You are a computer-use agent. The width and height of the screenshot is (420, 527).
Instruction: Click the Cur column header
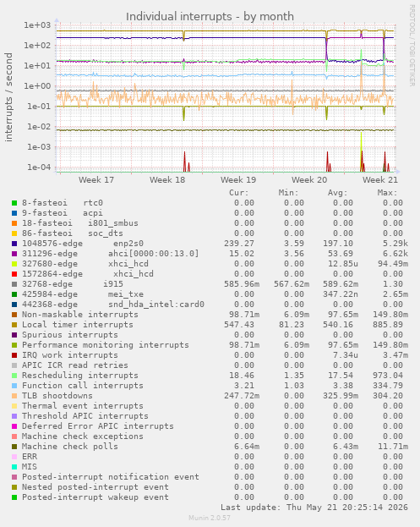(x=239, y=193)
